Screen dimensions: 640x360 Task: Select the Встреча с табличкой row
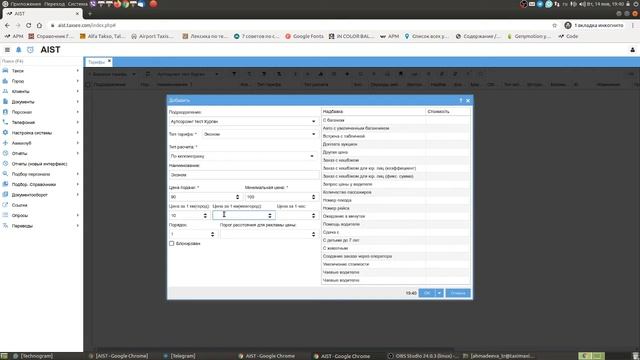[396, 136]
